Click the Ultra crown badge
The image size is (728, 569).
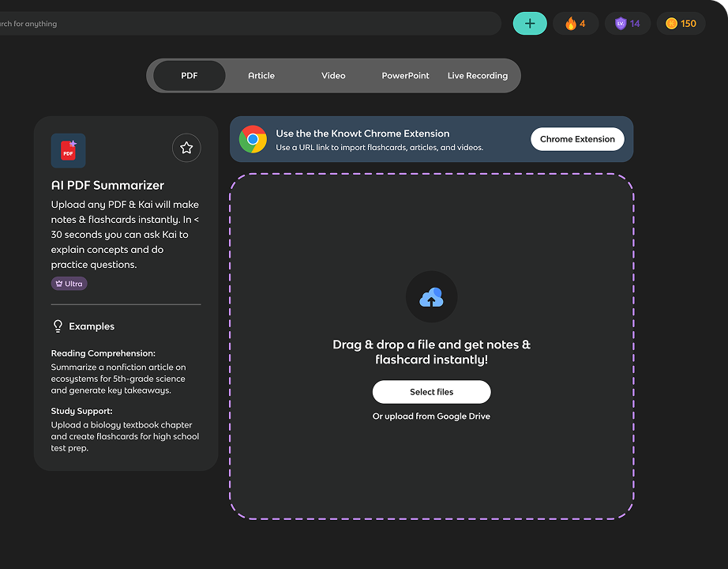(69, 284)
